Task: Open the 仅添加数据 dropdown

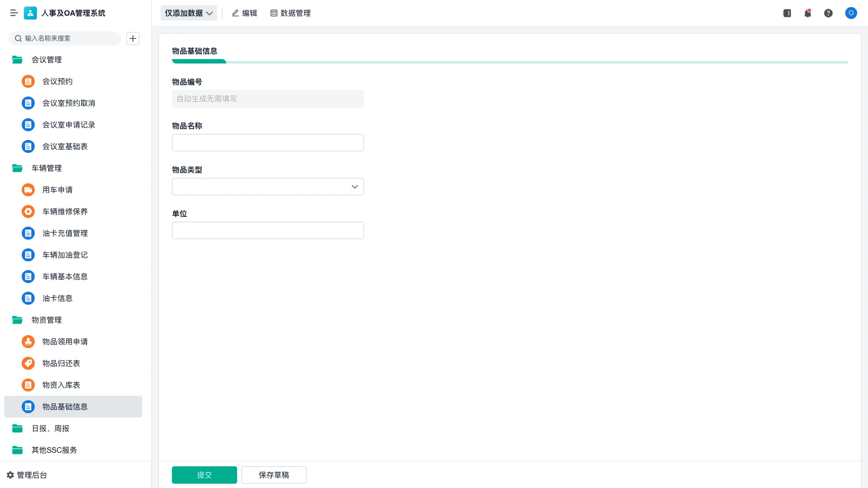Action: click(188, 13)
